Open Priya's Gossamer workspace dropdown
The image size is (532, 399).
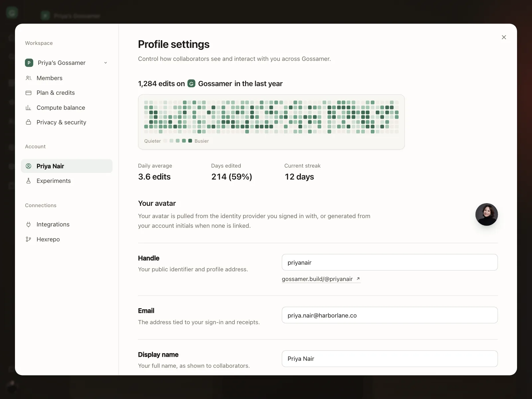point(66,63)
